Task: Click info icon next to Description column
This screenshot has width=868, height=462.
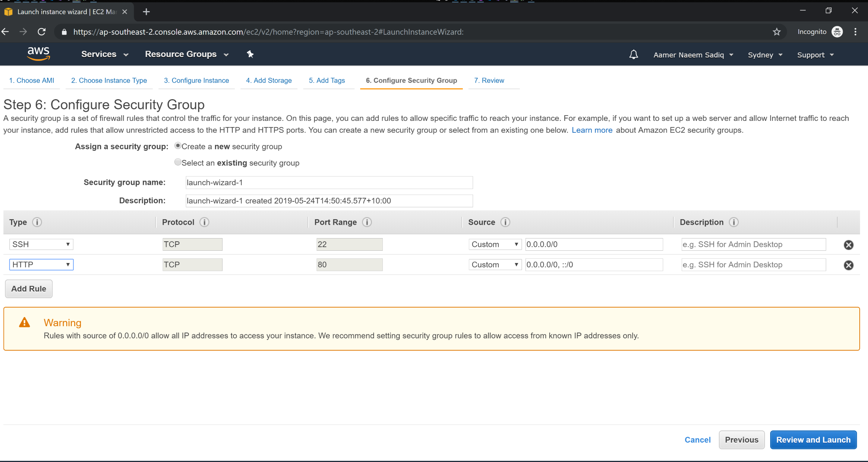Action: [734, 222]
